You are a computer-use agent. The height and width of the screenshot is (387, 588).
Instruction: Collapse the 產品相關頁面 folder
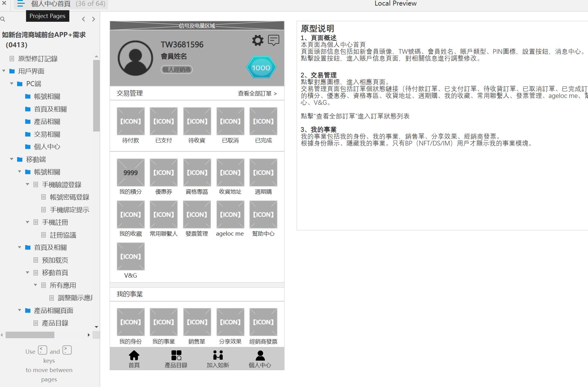click(20, 310)
